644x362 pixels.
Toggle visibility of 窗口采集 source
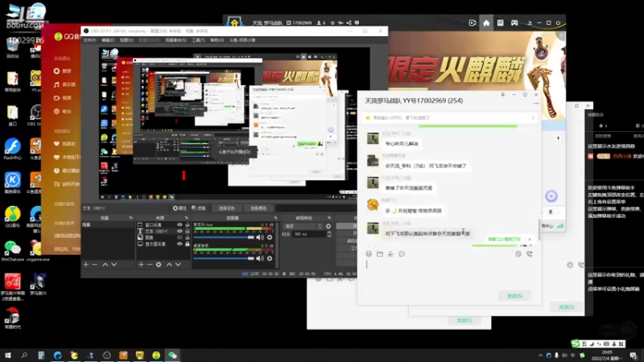click(180, 225)
